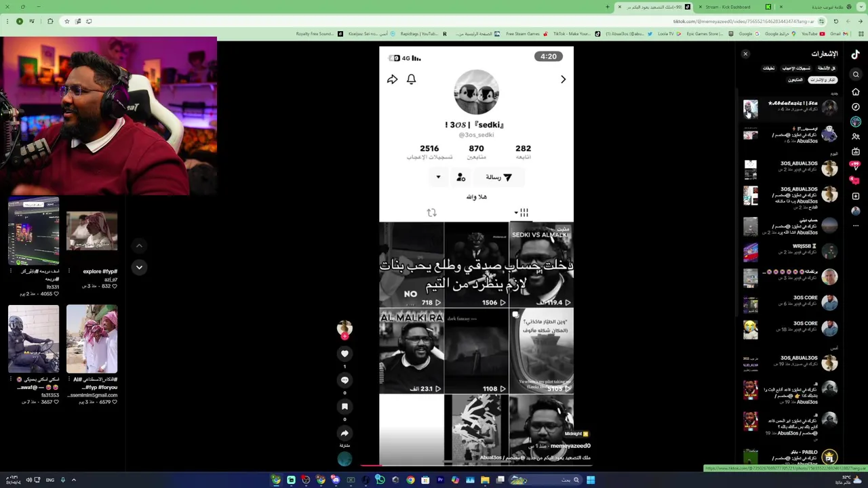Click the following person-check button
The image size is (868, 488).
point(461,178)
